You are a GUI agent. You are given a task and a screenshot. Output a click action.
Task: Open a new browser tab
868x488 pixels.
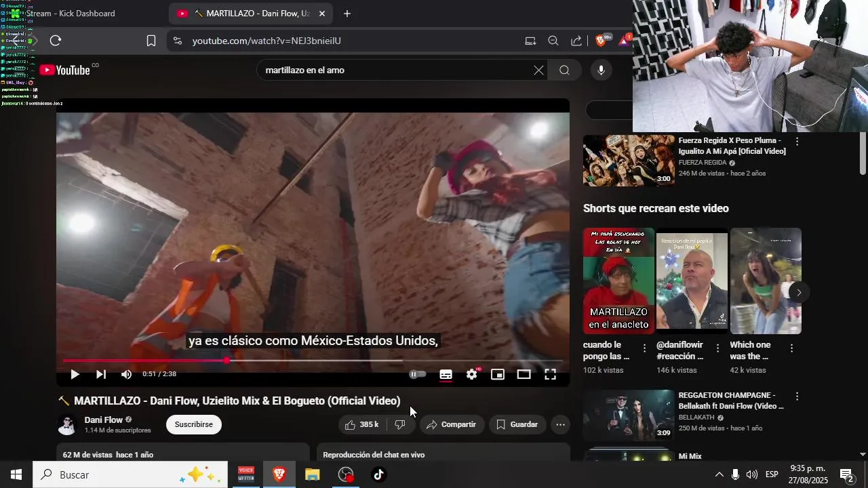pyautogui.click(x=347, y=14)
